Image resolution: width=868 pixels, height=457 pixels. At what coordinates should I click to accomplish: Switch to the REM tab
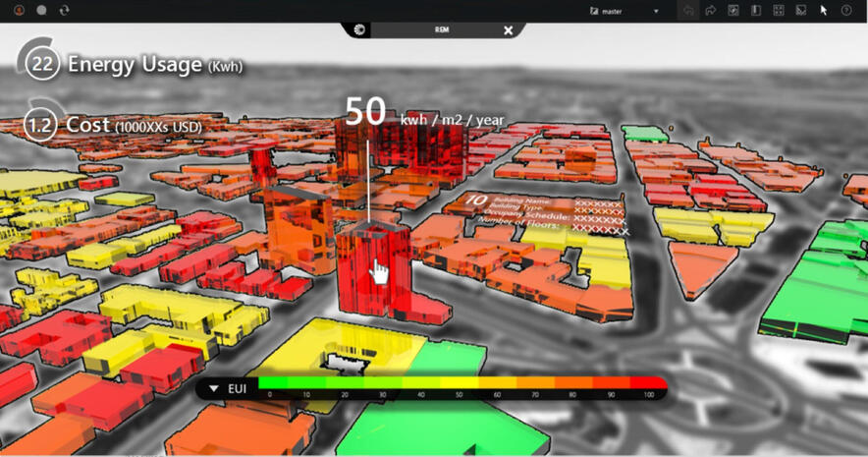click(x=442, y=30)
